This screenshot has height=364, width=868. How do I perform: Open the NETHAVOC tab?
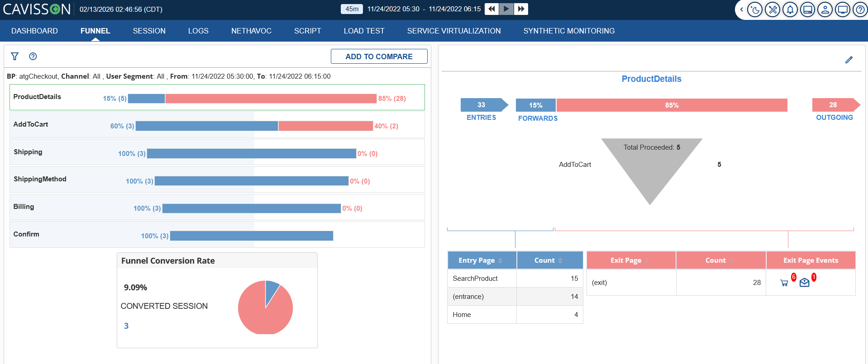click(251, 31)
